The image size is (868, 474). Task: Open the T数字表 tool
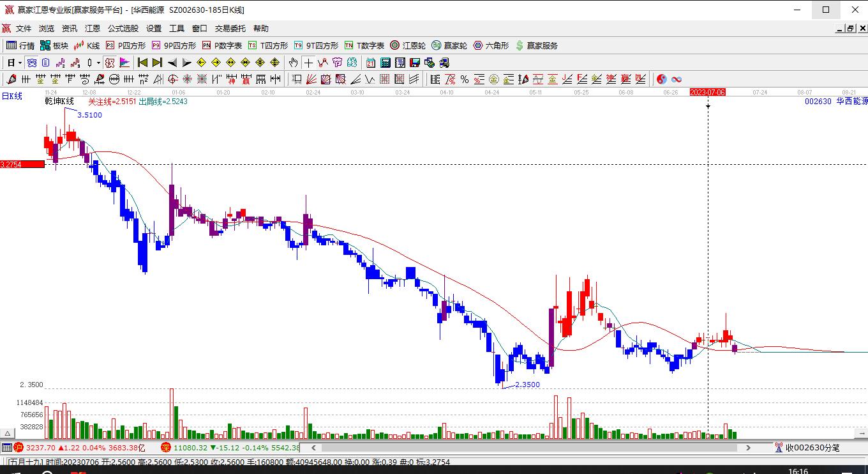(364, 45)
